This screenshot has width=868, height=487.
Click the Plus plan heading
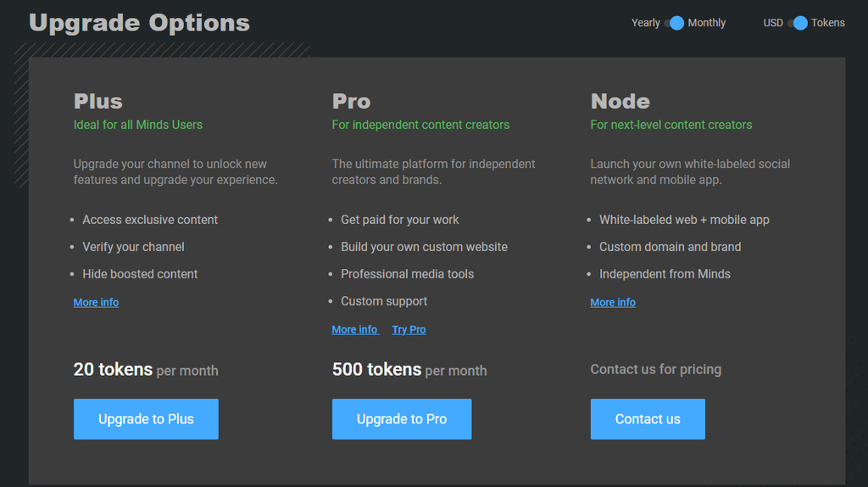(x=98, y=101)
